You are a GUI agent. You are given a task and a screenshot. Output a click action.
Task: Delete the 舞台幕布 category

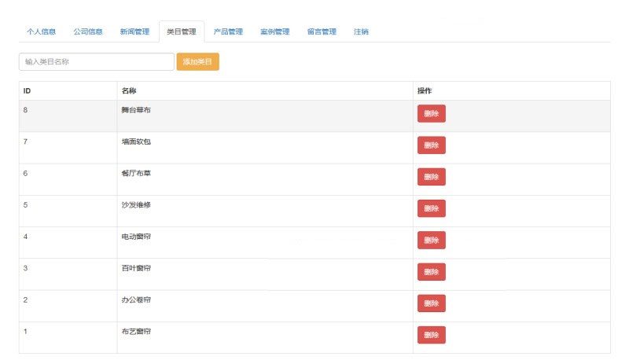click(x=431, y=114)
